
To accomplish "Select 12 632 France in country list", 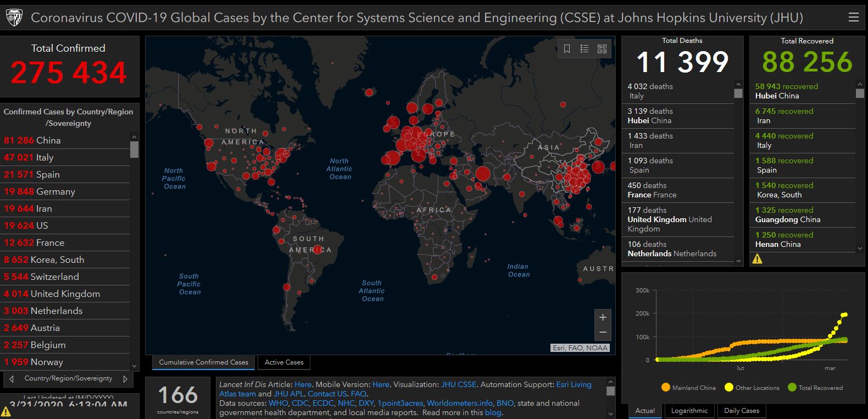I will click(x=65, y=242).
